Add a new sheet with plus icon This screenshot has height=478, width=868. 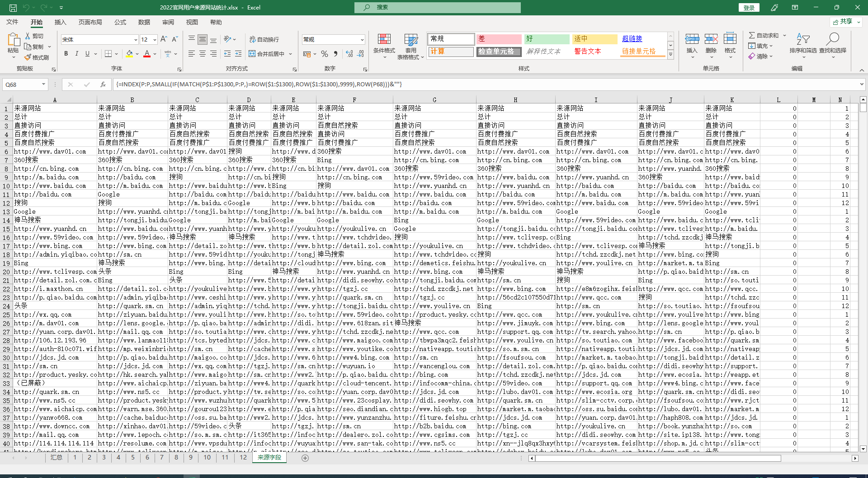click(x=305, y=458)
